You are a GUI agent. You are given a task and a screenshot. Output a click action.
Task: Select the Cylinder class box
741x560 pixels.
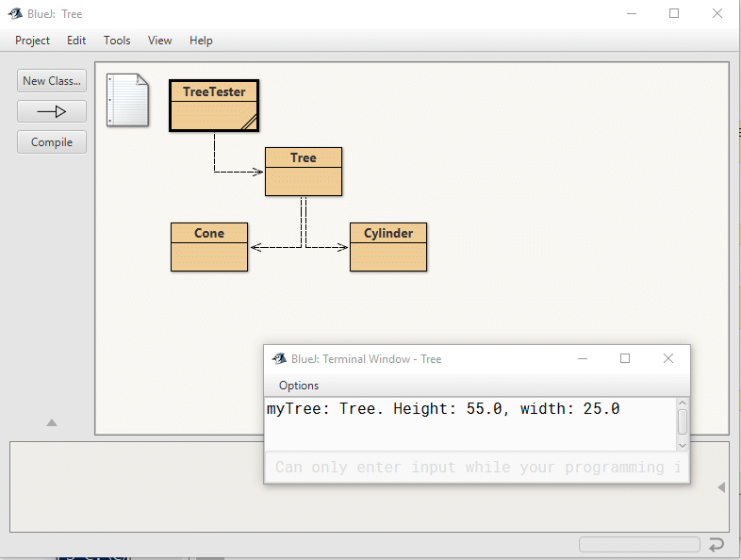pyautogui.click(x=387, y=247)
